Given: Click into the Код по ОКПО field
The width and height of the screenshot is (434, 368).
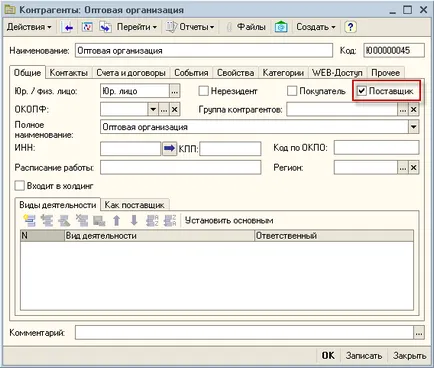Looking at the screenshot, I should [x=376, y=148].
